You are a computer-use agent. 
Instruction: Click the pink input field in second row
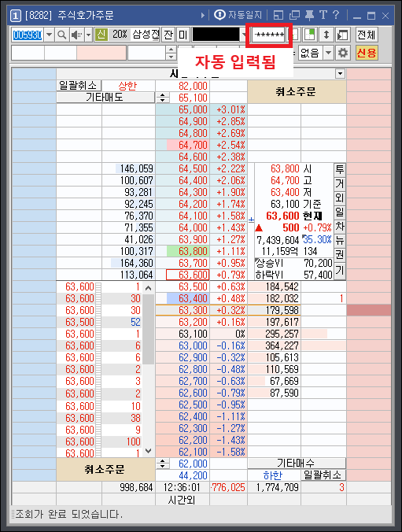pyautogui.click(x=101, y=53)
